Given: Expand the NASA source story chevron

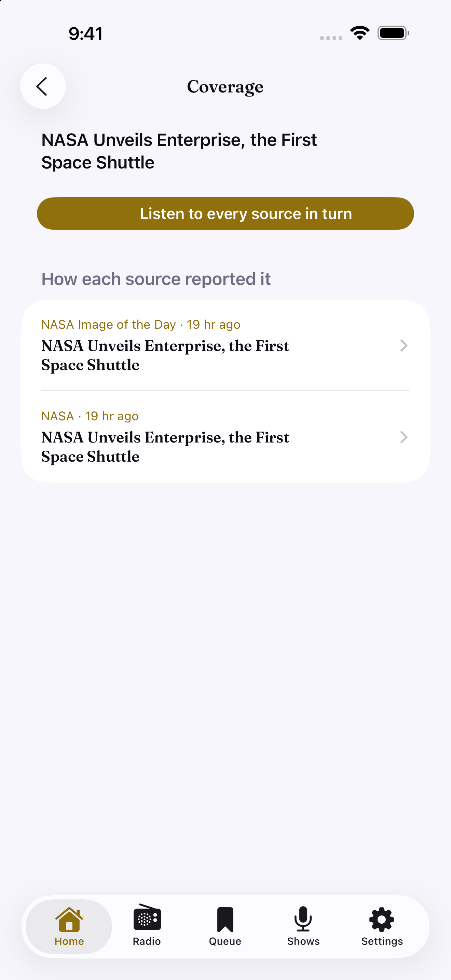Looking at the screenshot, I should point(404,437).
